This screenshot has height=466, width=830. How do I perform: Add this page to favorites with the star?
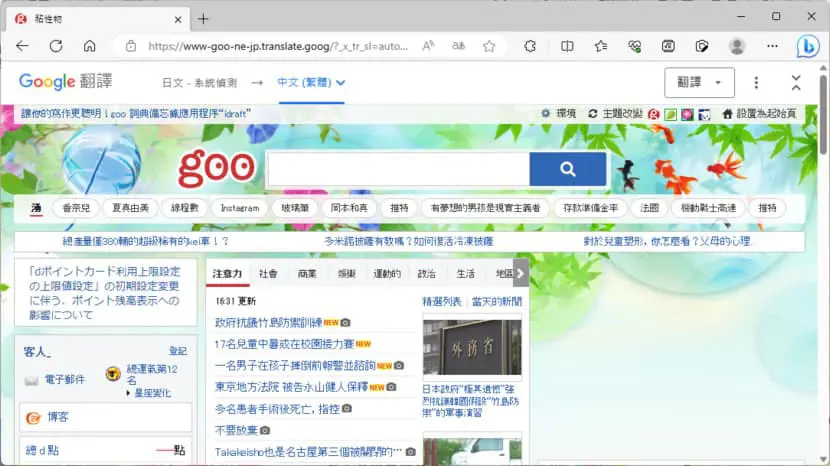[489, 47]
